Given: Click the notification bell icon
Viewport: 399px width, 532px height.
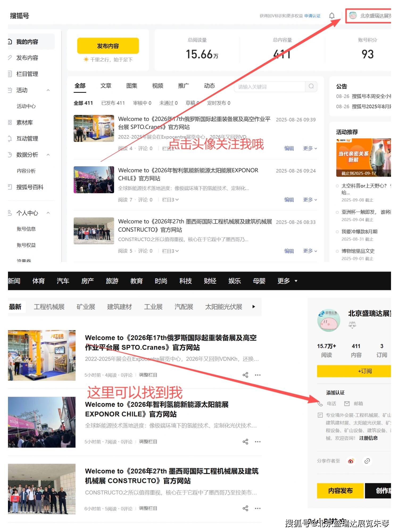Looking at the screenshot, I should pos(332,16).
